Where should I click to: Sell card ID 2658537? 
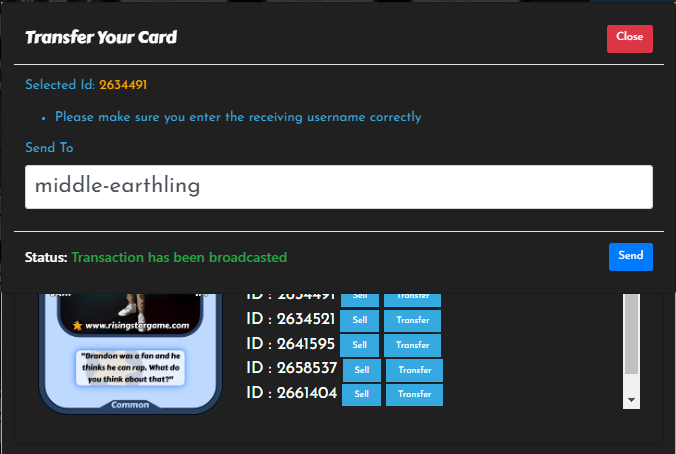click(362, 370)
